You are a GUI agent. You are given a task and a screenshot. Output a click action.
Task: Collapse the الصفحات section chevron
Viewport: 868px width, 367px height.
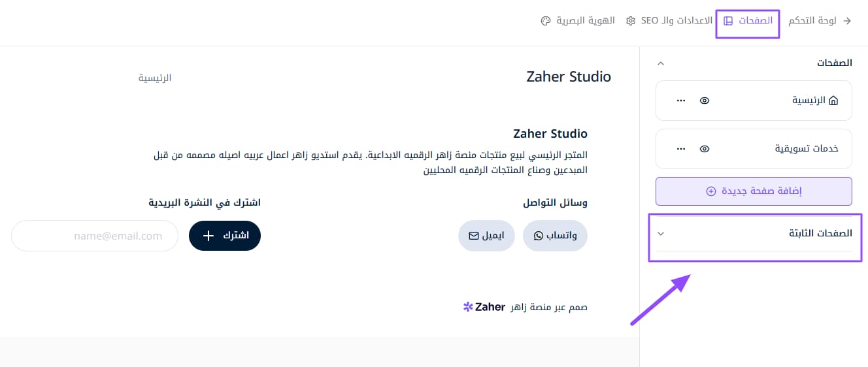(x=660, y=63)
